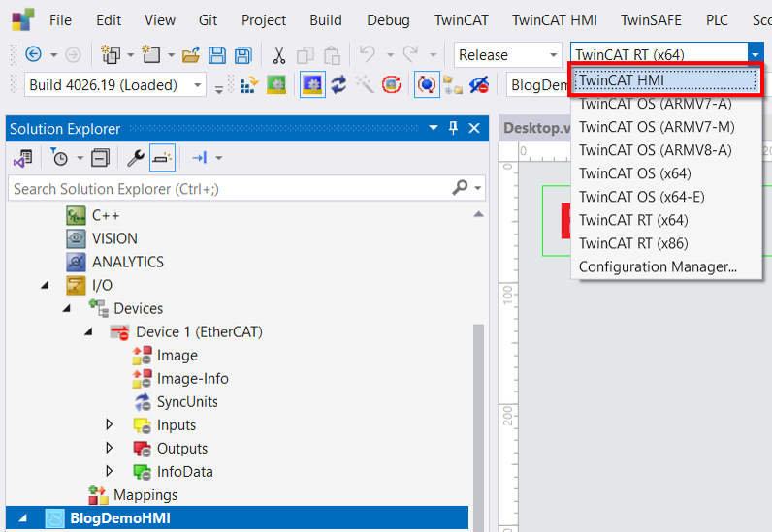Click the Navigate Forward arrow icon

73,54
